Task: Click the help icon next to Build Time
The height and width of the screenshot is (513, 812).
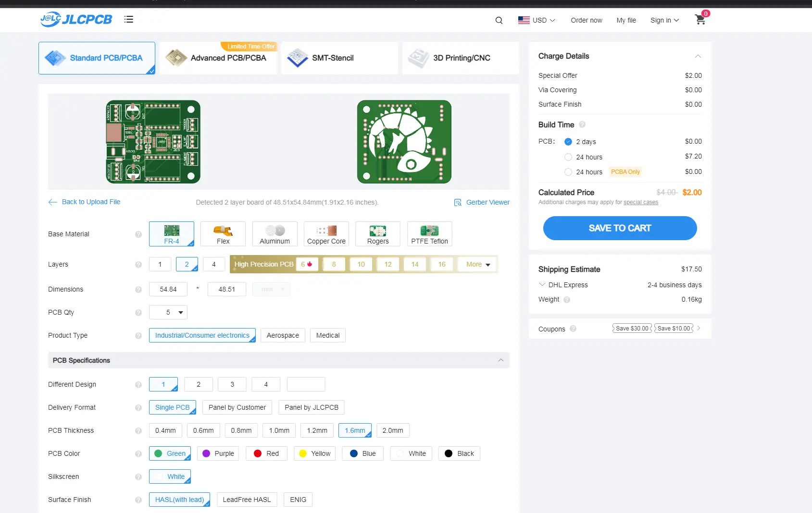Action: click(x=582, y=125)
